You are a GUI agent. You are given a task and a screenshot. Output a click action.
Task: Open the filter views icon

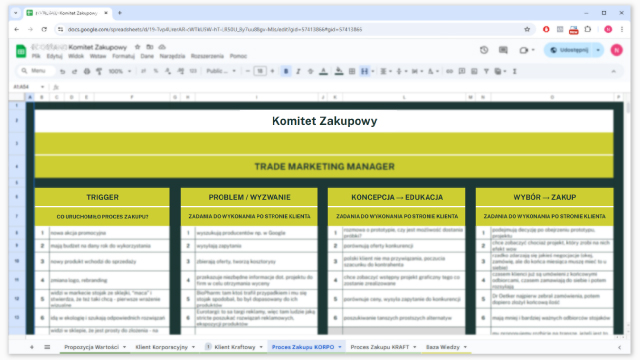pos(500,71)
